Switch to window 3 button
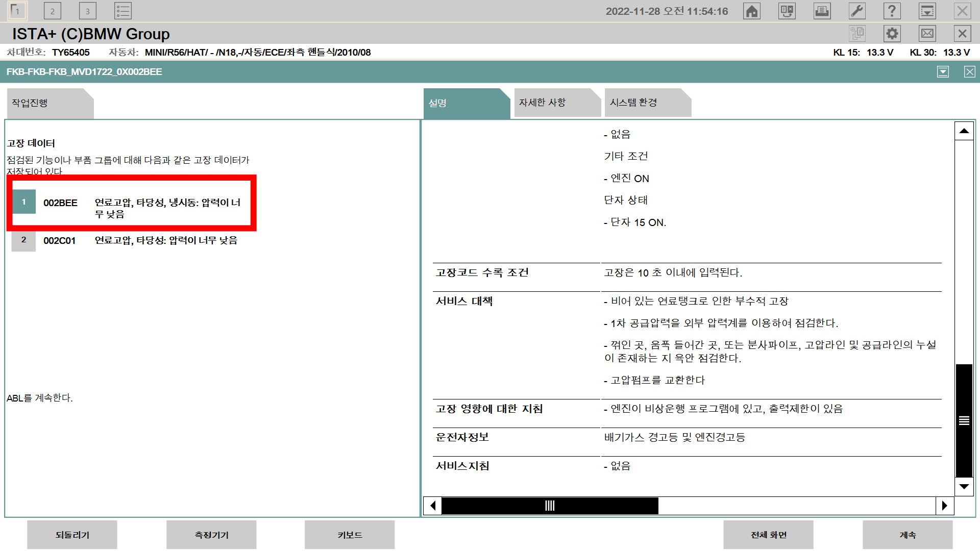 (x=88, y=11)
